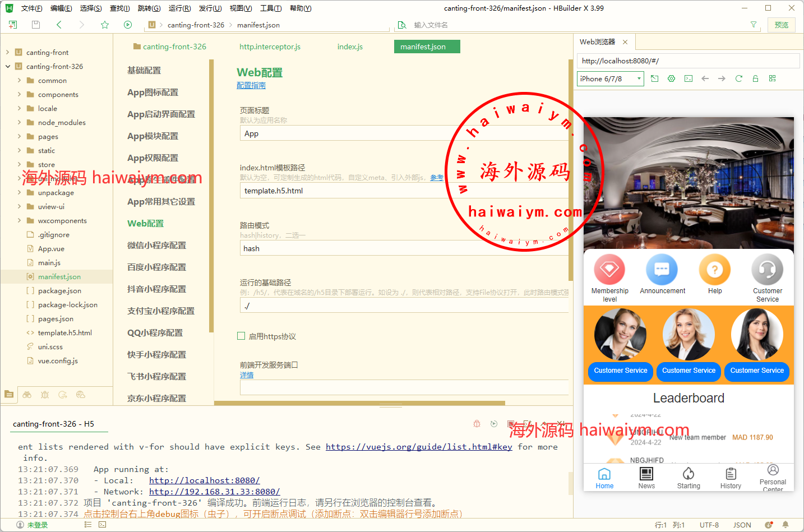Switch to the http.interceptor.js tab

(x=270, y=47)
